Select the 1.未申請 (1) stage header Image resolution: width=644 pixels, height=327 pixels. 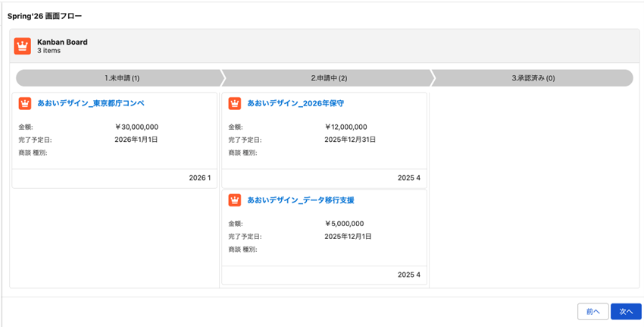121,78
